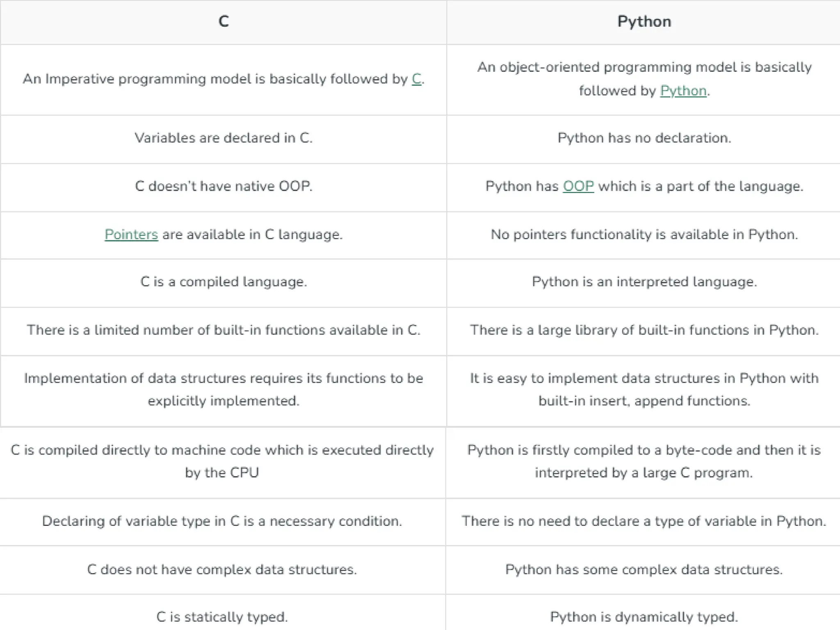This screenshot has width=840, height=630.
Task: Open the C hyperlink in first row
Action: [416, 79]
